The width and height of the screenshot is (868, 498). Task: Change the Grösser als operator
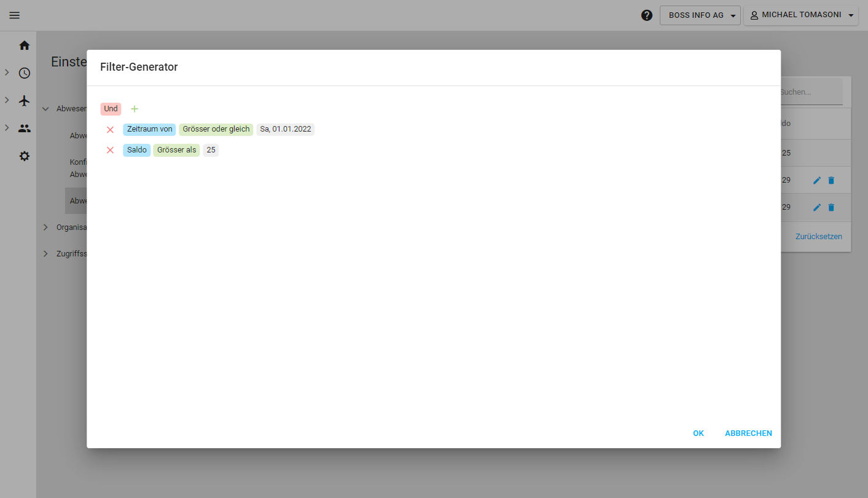[x=176, y=150]
